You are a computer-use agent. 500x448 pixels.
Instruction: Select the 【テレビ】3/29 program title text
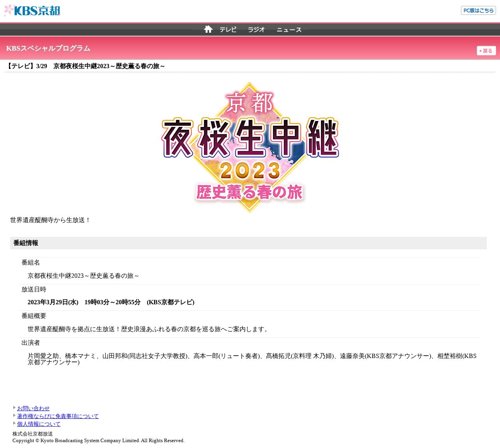85,66
